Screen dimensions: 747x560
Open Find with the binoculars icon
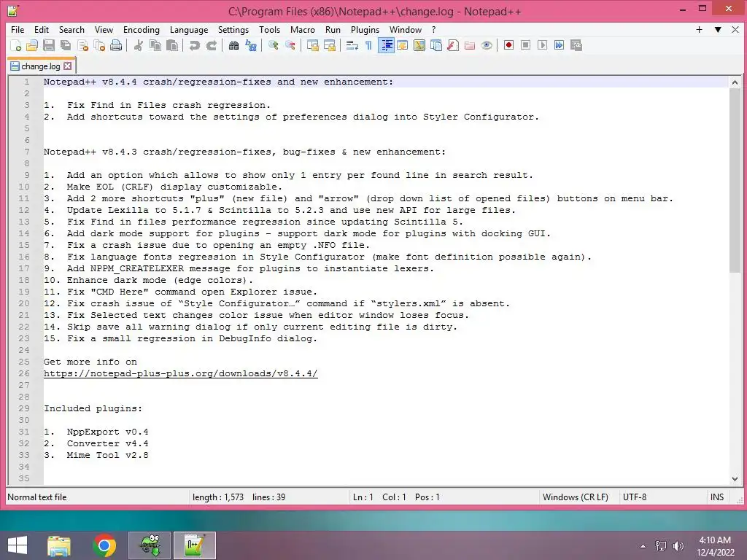click(x=234, y=45)
